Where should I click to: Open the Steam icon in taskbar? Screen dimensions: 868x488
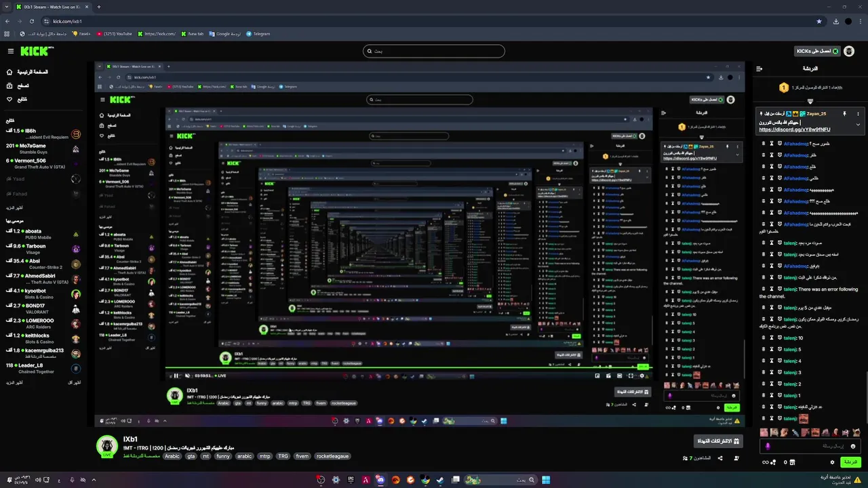tap(440, 480)
